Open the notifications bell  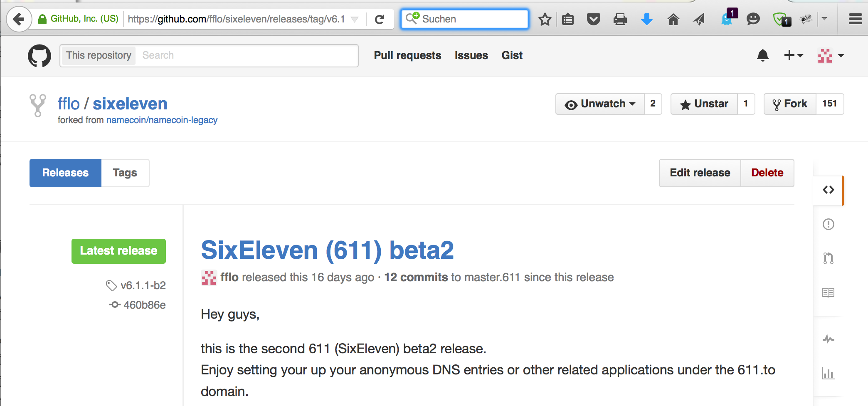pyautogui.click(x=763, y=55)
